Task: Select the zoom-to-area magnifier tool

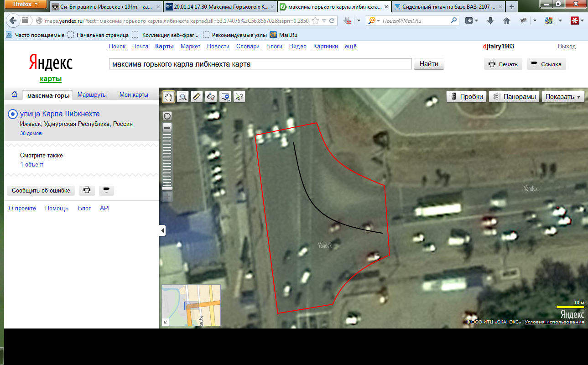Action: 183,97
